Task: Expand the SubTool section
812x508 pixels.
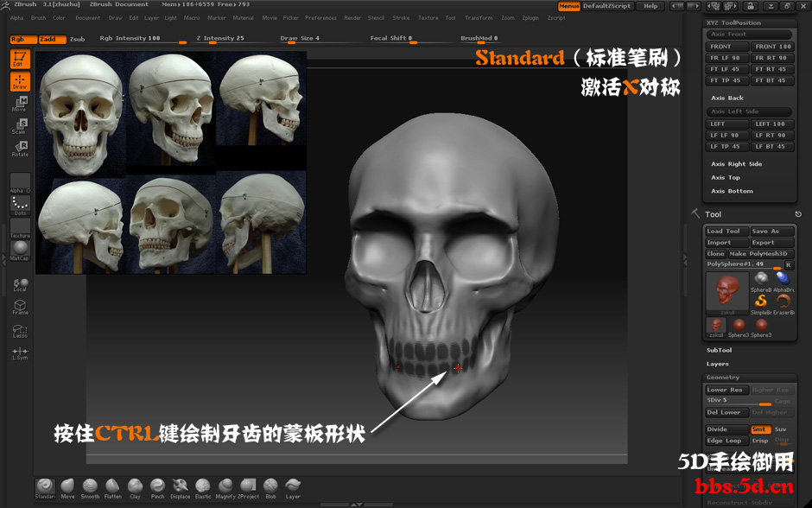Action: point(720,350)
